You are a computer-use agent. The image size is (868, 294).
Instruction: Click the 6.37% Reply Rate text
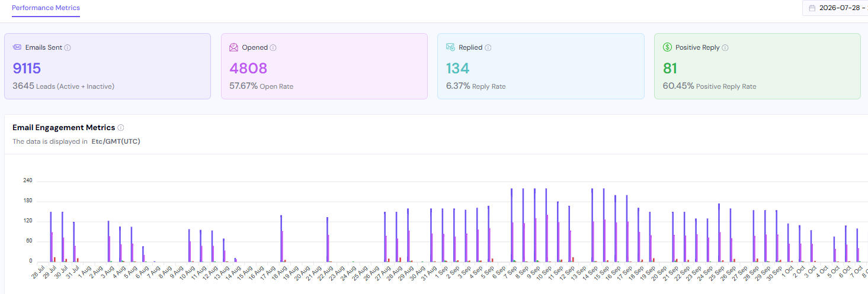pos(476,86)
